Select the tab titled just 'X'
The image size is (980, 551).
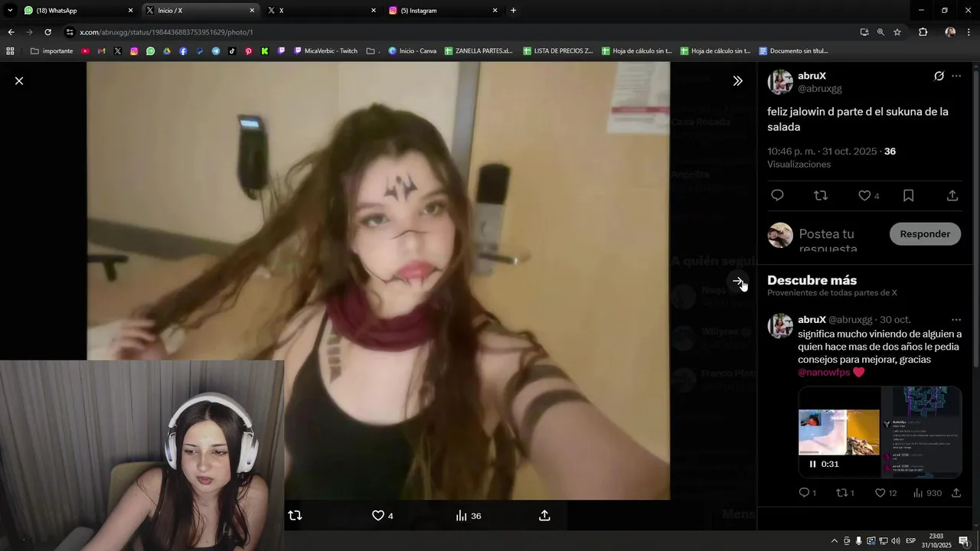click(322, 11)
